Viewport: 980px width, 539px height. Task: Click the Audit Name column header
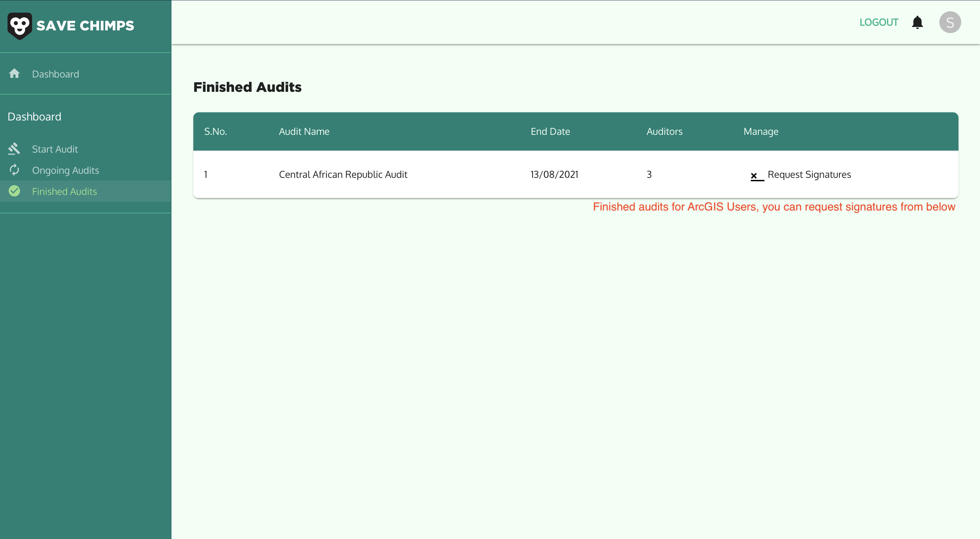[x=304, y=131]
